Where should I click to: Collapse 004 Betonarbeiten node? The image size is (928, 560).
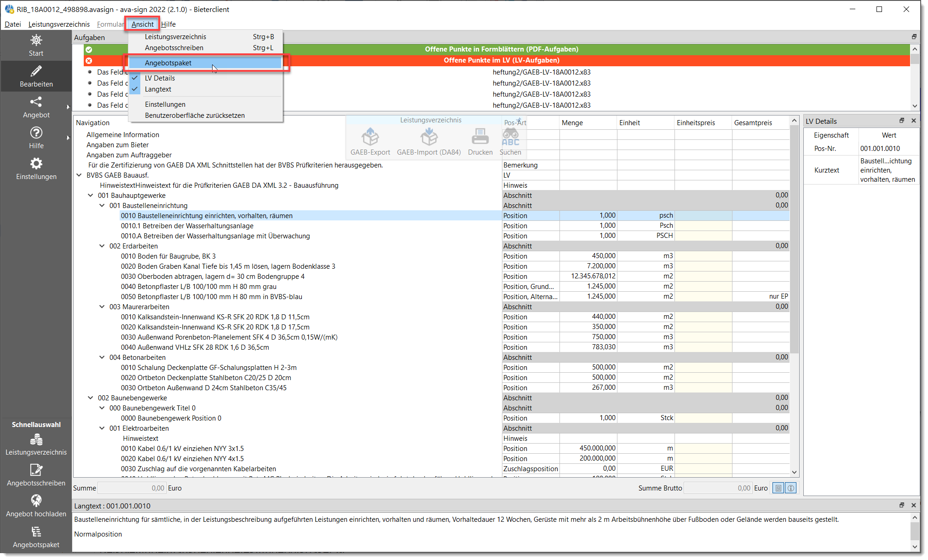[x=102, y=357]
